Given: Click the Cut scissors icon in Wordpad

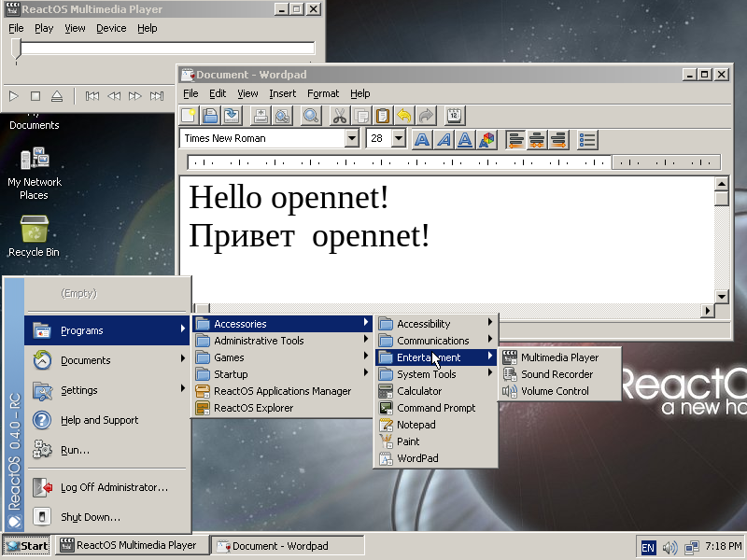Looking at the screenshot, I should [x=340, y=116].
